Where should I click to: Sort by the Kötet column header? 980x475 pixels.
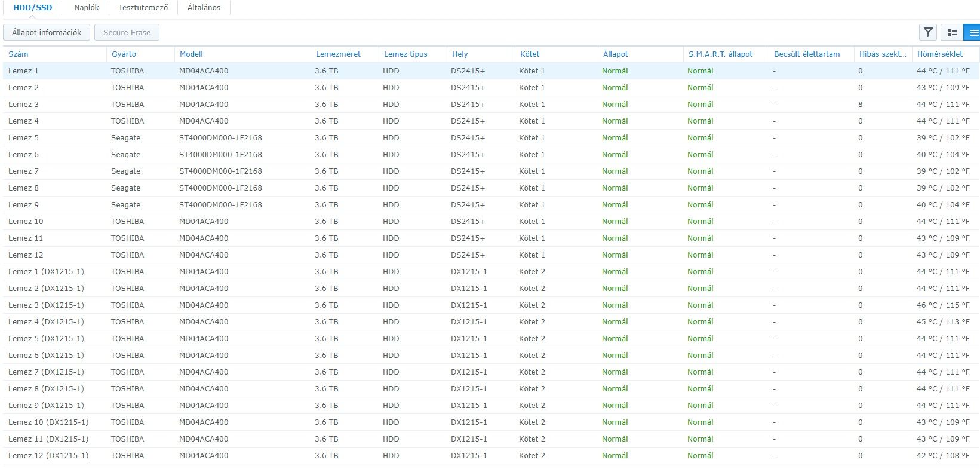(x=556, y=54)
